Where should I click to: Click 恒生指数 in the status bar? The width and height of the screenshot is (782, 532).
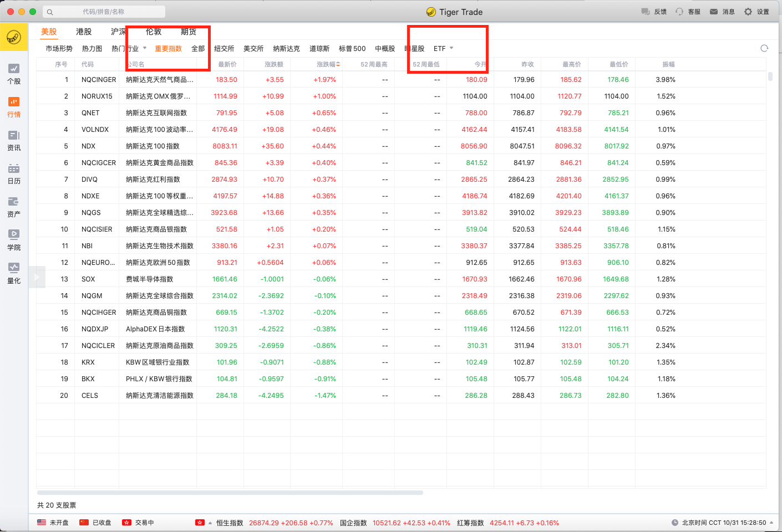point(230,523)
